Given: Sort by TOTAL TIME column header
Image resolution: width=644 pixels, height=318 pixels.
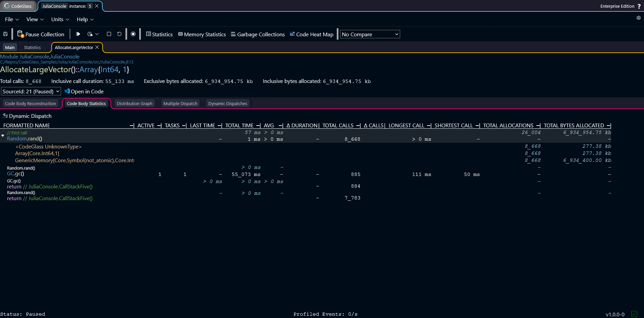Looking at the screenshot, I should 239,126.
